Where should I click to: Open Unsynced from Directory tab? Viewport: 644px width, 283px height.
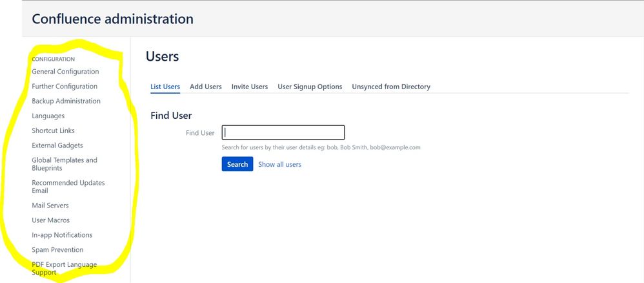[391, 87]
